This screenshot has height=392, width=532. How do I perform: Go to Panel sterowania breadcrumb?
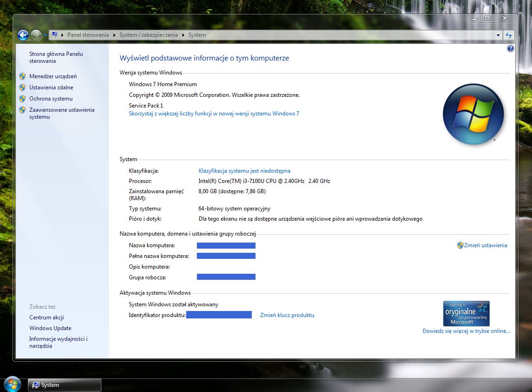[x=88, y=35]
